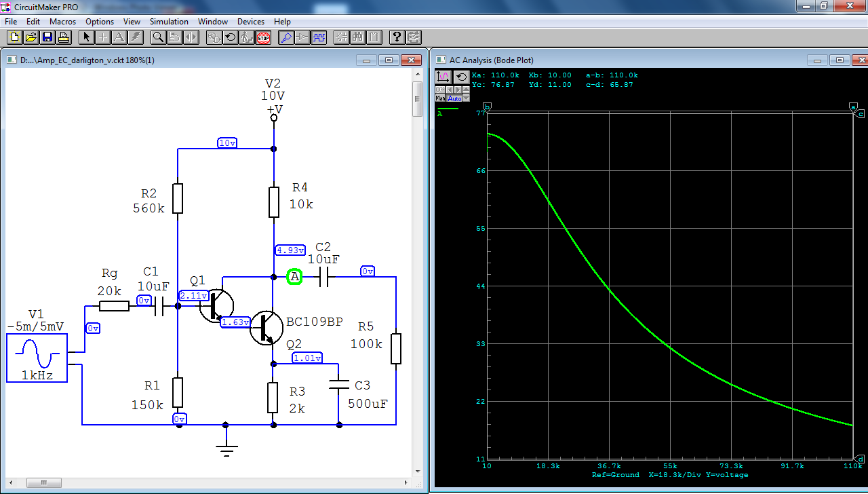The width and height of the screenshot is (868, 494).
Task: Open the Help tool
Action: [397, 37]
